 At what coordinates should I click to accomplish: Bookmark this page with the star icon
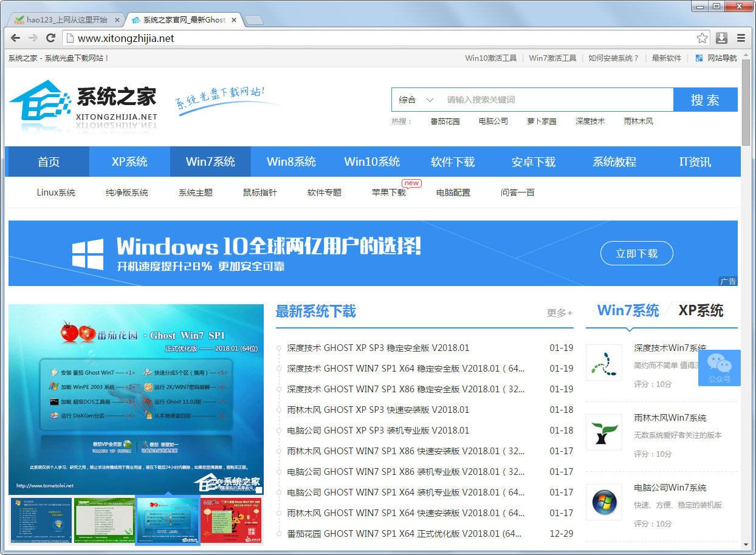tap(703, 38)
